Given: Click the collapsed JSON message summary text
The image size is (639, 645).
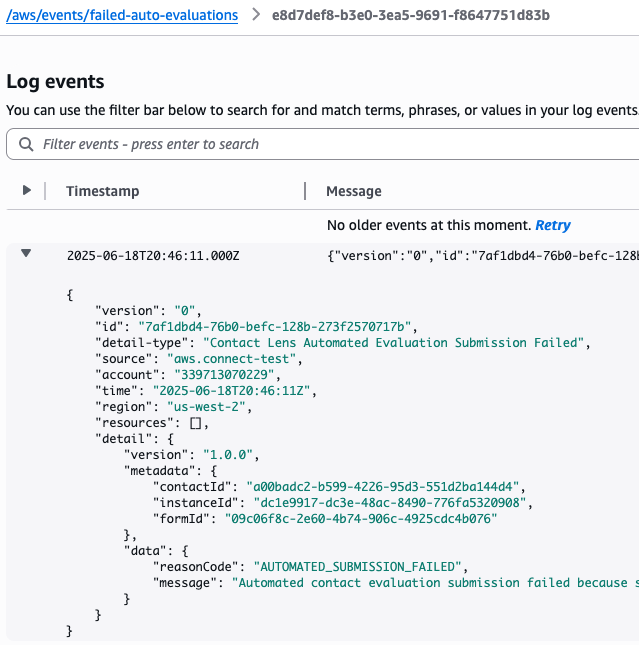Looking at the screenshot, I should click(x=482, y=255).
